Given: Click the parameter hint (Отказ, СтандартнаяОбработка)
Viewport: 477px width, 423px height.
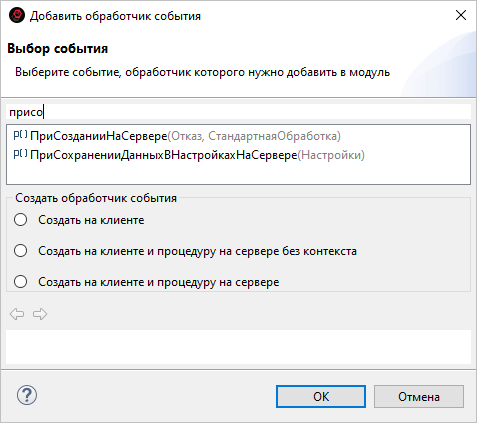Looking at the screenshot, I should [254, 136].
